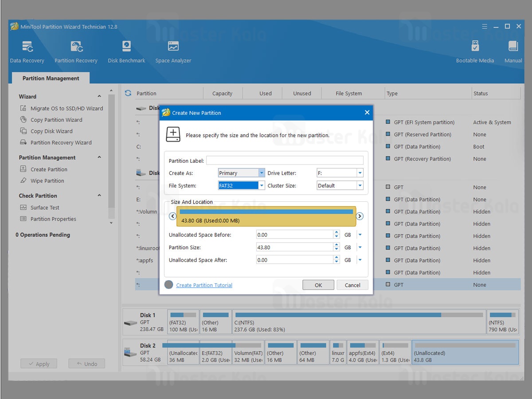Open Bootable Media builder

click(x=475, y=52)
